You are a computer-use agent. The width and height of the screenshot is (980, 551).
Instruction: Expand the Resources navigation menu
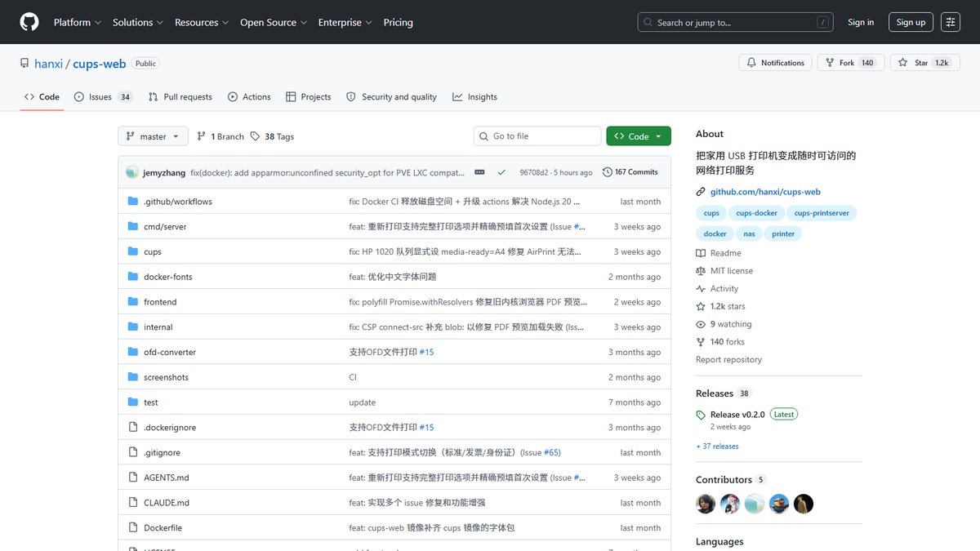pos(202,22)
